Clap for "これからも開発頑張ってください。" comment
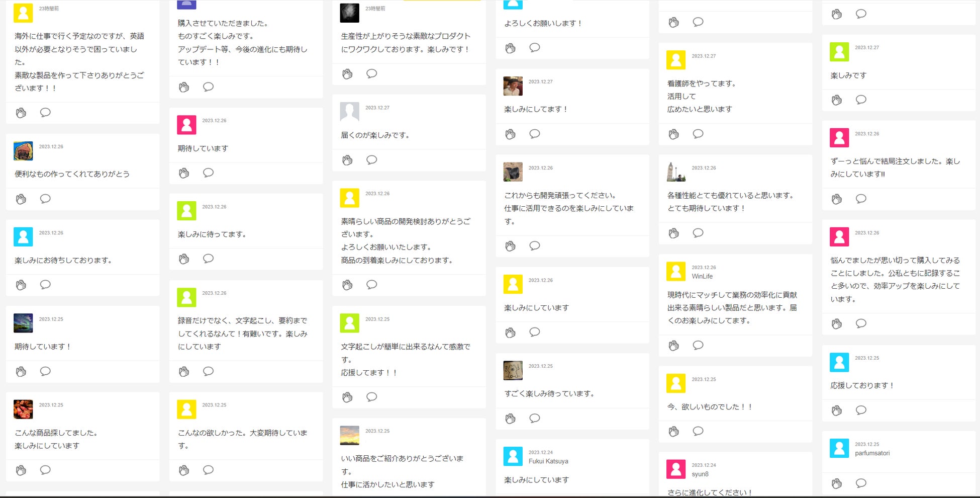 point(510,246)
